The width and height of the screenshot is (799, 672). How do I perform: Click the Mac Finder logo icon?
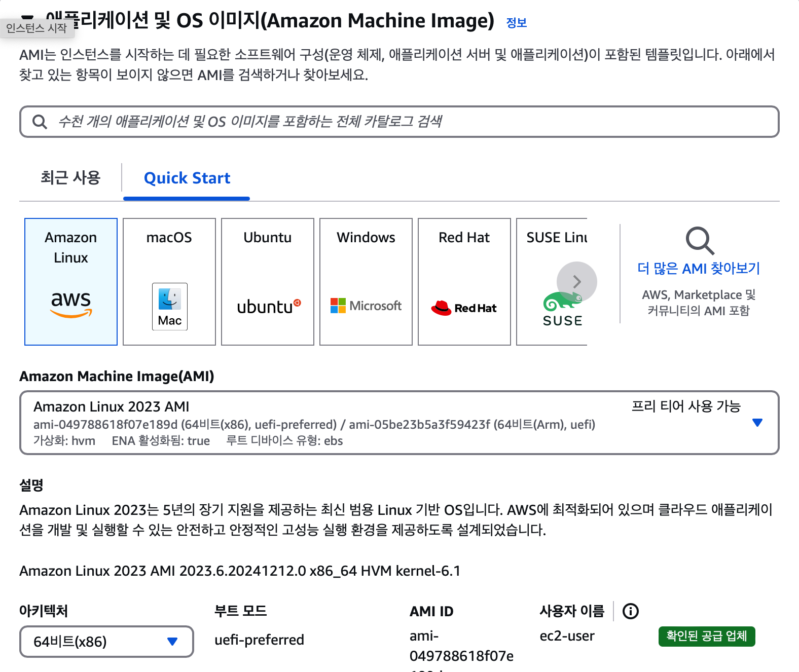(170, 306)
